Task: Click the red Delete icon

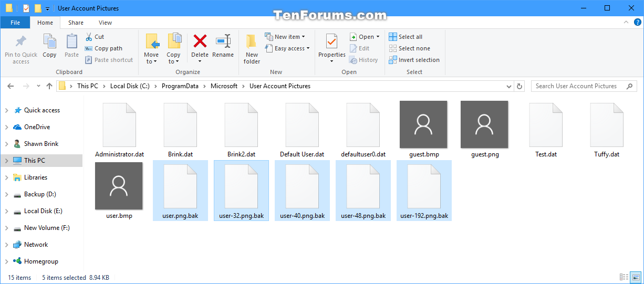Action: point(200,41)
